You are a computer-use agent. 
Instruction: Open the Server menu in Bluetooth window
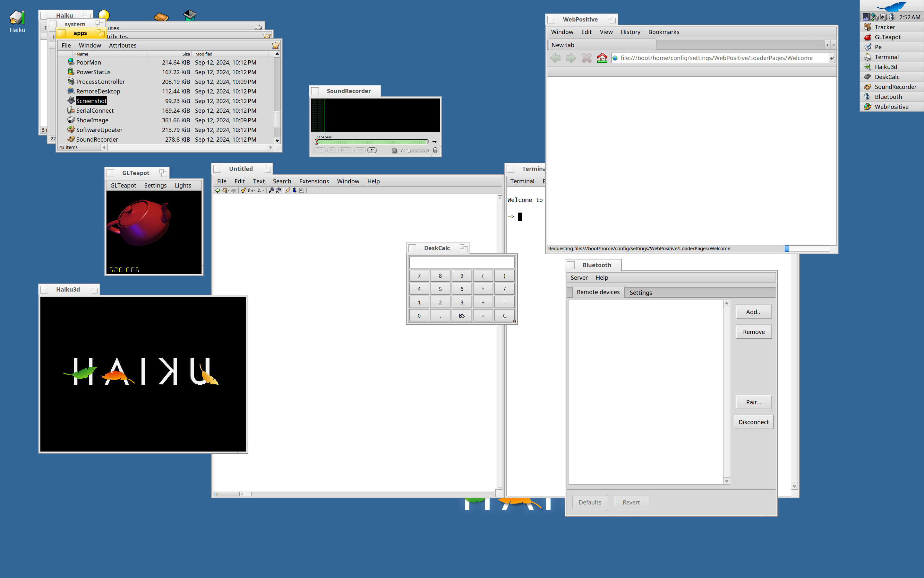[x=579, y=277]
